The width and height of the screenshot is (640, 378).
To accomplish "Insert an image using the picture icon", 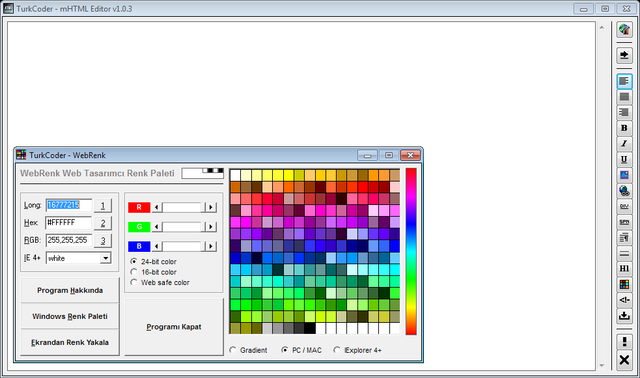I will (624, 175).
